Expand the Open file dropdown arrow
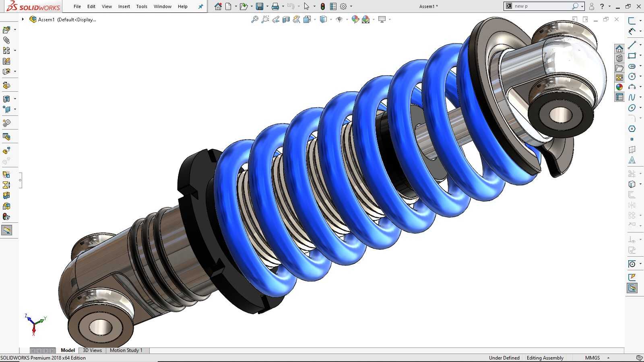 [252, 6]
